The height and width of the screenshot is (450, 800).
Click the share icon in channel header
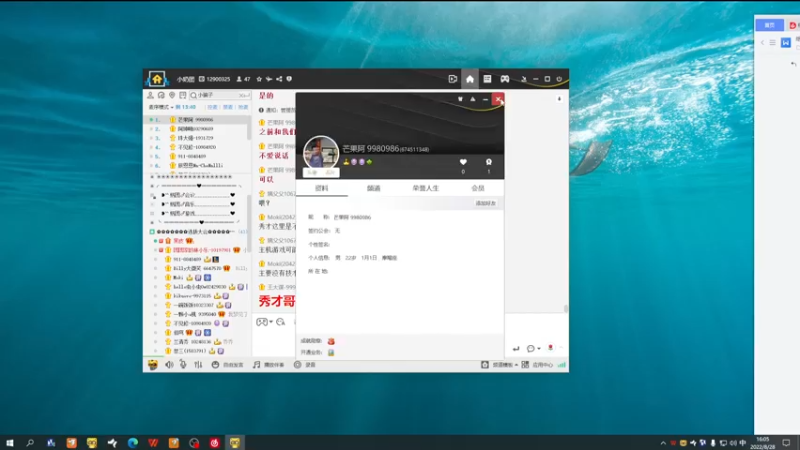coord(279,79)
